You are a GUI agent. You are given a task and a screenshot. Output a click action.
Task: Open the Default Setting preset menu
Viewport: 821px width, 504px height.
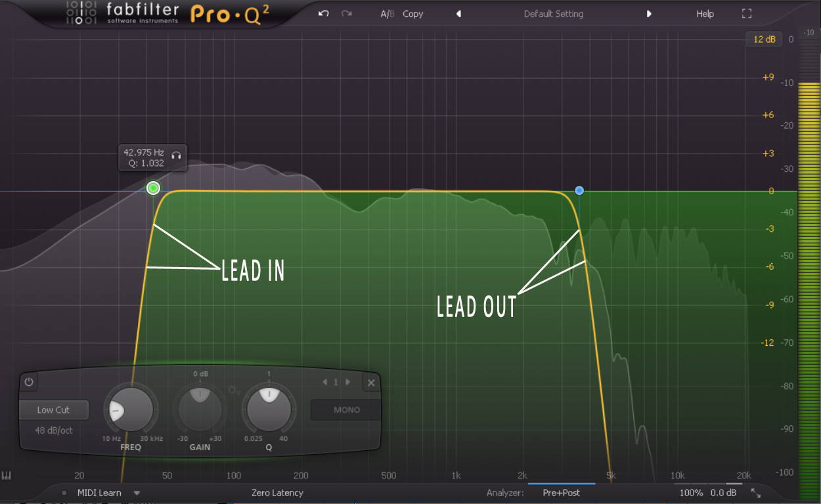(x=554, y=14)
